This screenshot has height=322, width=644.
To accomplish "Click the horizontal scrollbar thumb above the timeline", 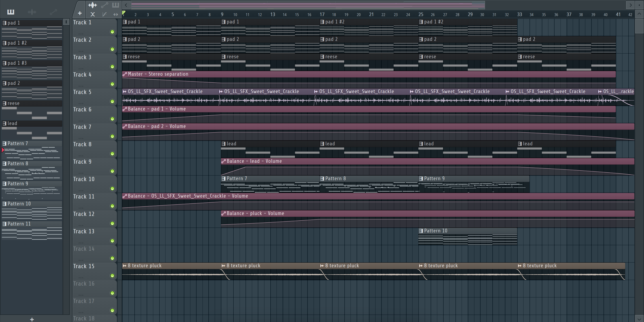I will (x=308, y=5).
